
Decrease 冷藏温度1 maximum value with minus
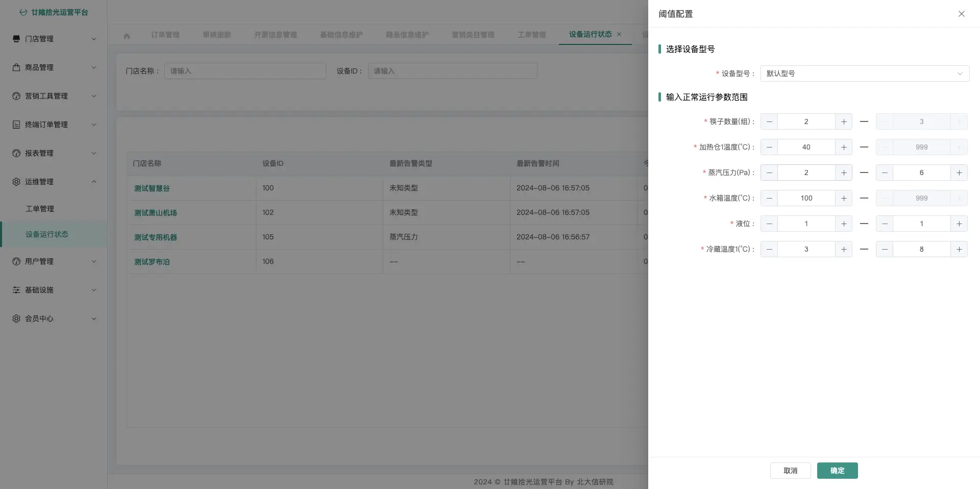[x=885, y=249]
